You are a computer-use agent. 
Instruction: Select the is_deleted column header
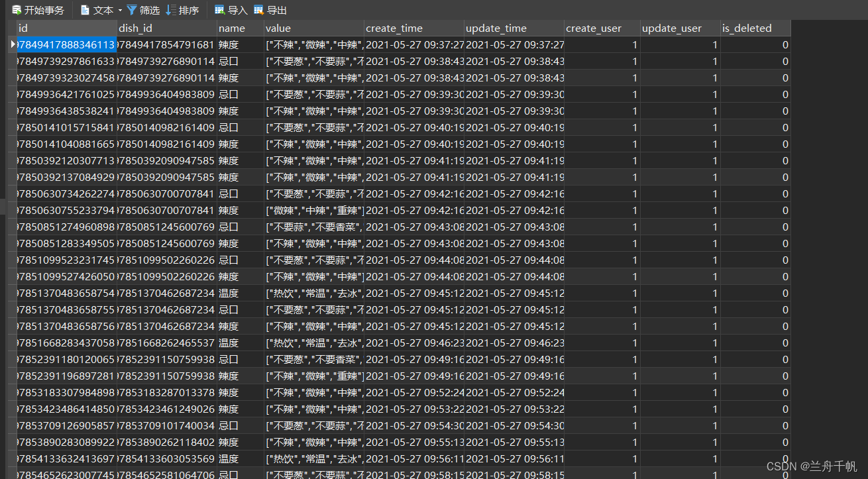point(755,28)
